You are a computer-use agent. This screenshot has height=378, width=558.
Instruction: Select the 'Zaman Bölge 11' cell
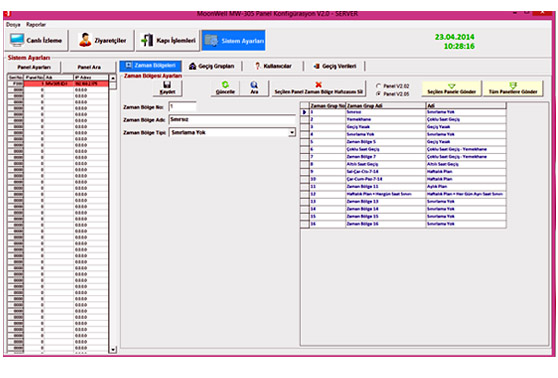(x=386, y=187)
